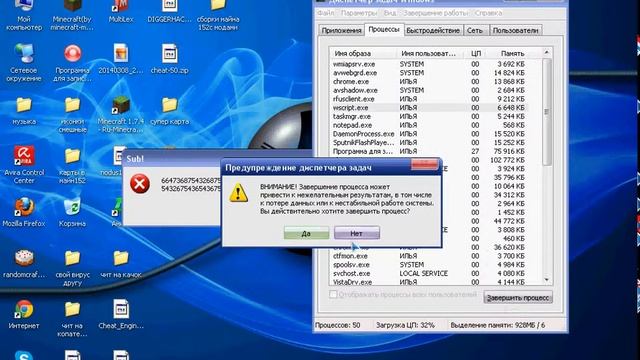Click the red error icon in Sub! dialog
640x360 pixels.
140,184
